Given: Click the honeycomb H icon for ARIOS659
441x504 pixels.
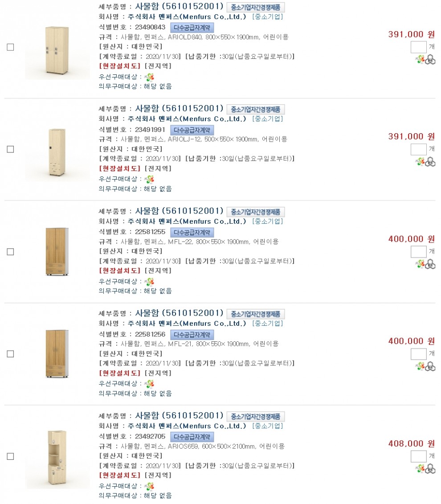Looking at the screenshot, I should pyautogui.click(x=430, y=468).
